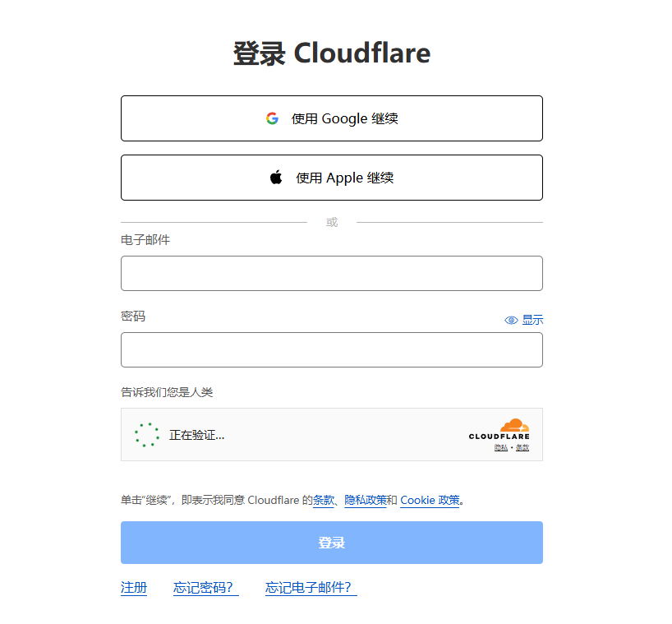Toggle 显示 to reveal password

pyautogui.click(x=532, y=320)
